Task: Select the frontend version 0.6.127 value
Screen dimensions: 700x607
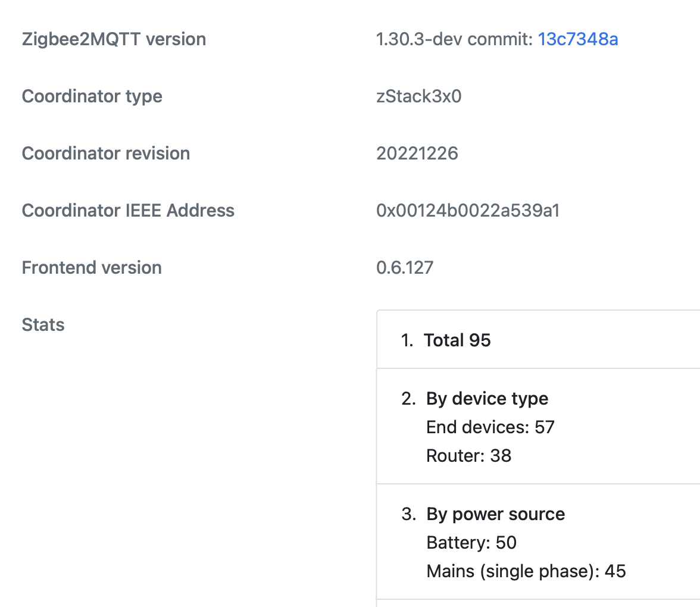Action: (x=405, y=267)
